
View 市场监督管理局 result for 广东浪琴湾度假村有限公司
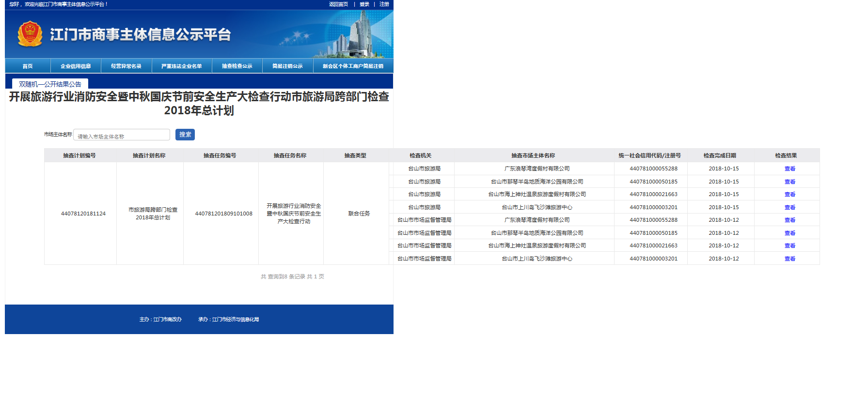coord(789,220)
